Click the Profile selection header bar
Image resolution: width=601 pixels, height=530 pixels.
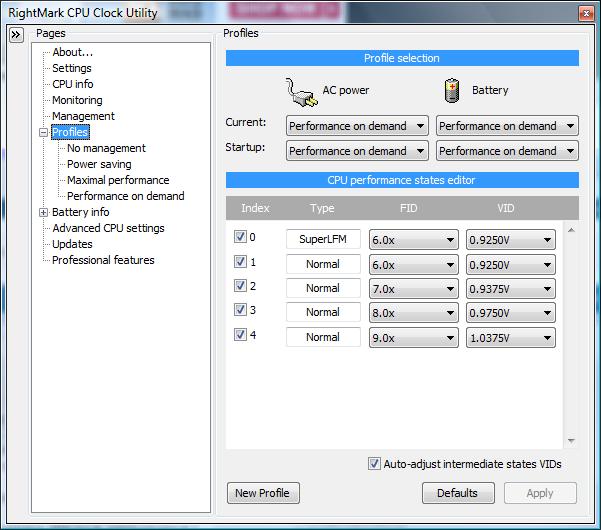tap(402, 58)
